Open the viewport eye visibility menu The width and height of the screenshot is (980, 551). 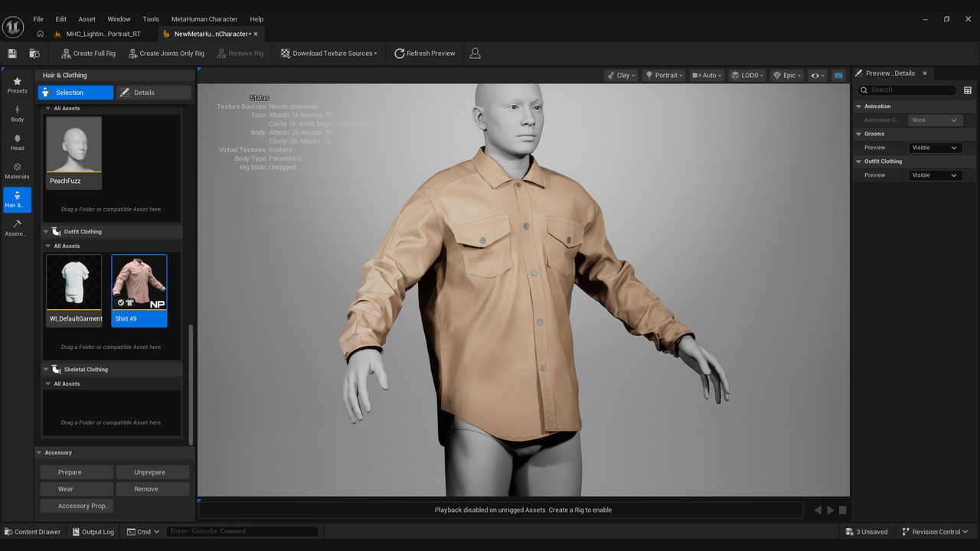pos(818,75)
